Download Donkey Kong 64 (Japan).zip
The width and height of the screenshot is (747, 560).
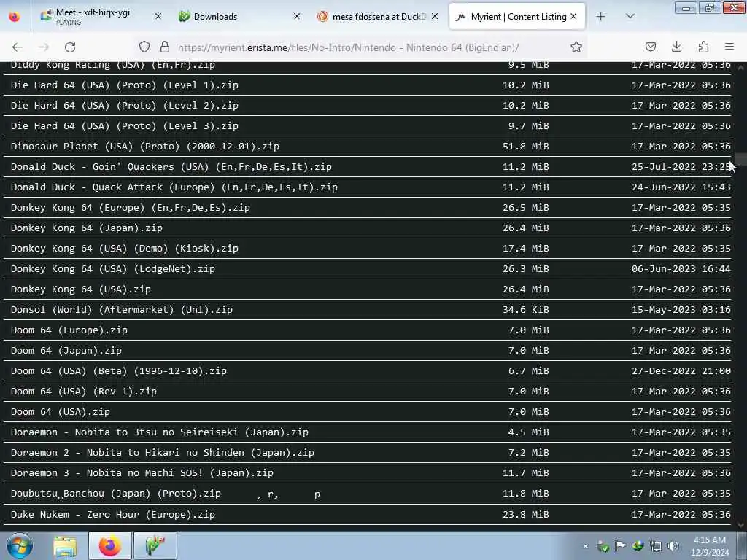click(87, 228)
